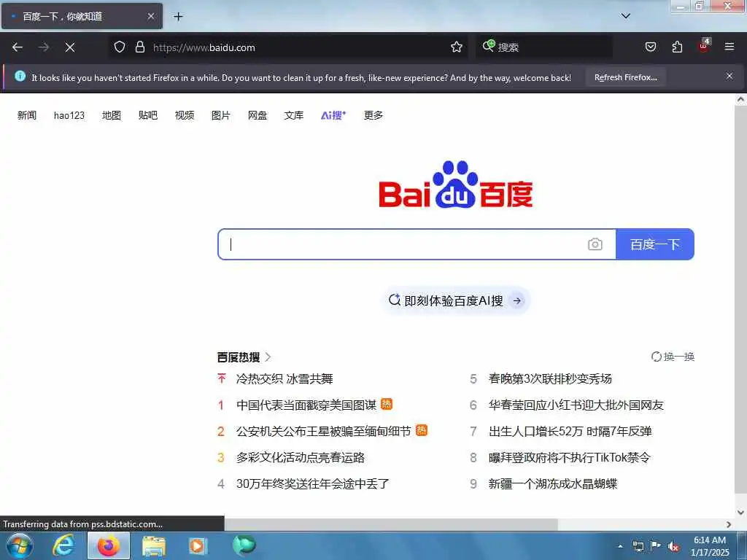Open hot search 华春莹回应小红书迎大批外国网友
747x560 pixels.
point(576,405)
